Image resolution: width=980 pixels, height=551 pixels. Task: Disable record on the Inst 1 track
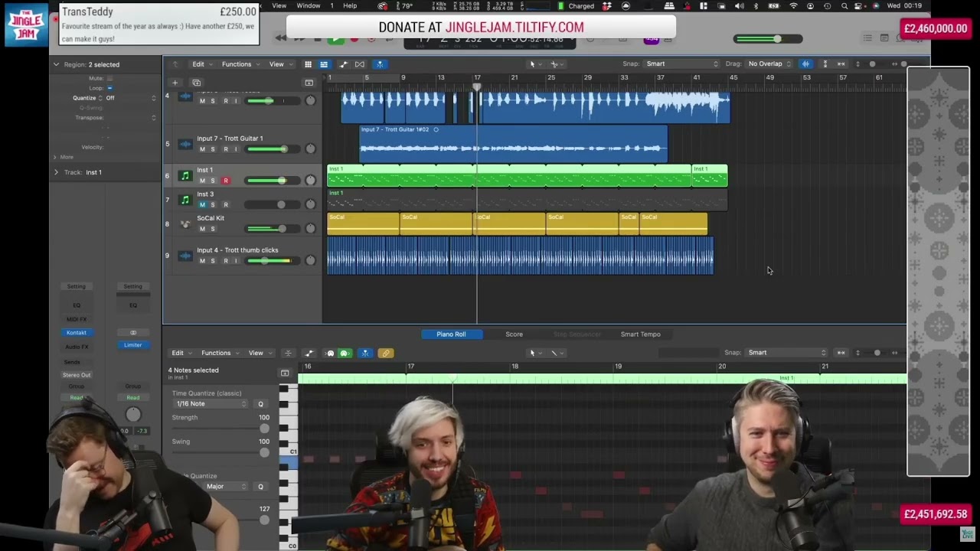click(225, 181)
